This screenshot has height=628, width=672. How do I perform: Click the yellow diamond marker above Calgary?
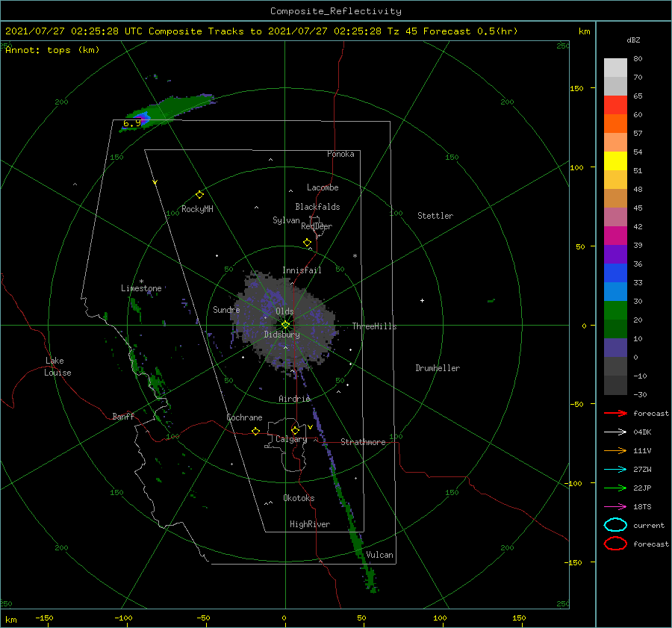tap(295, 430)
